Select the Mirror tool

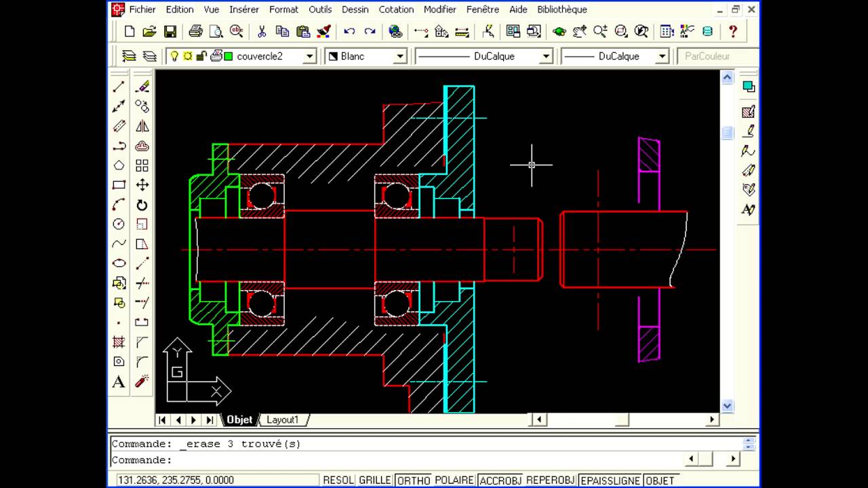pyautogui.click(x=142, y=126)
